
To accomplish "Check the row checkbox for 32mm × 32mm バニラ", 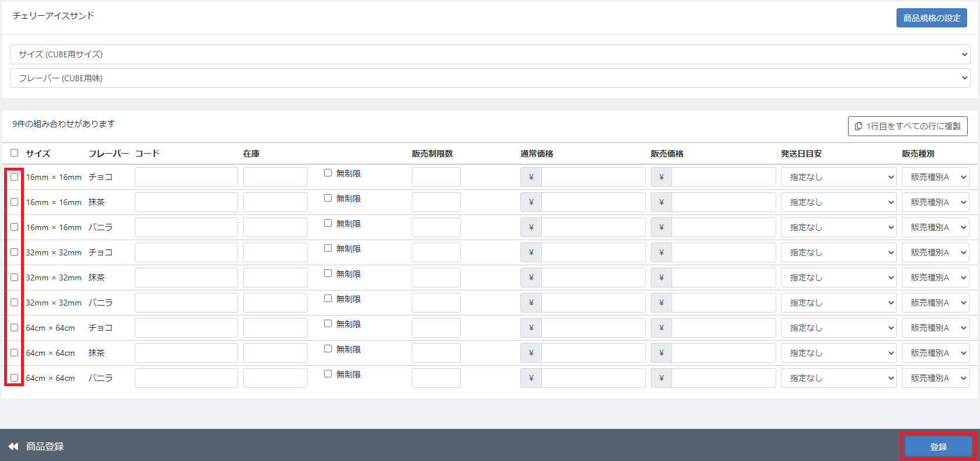I will tap(15, 303).
